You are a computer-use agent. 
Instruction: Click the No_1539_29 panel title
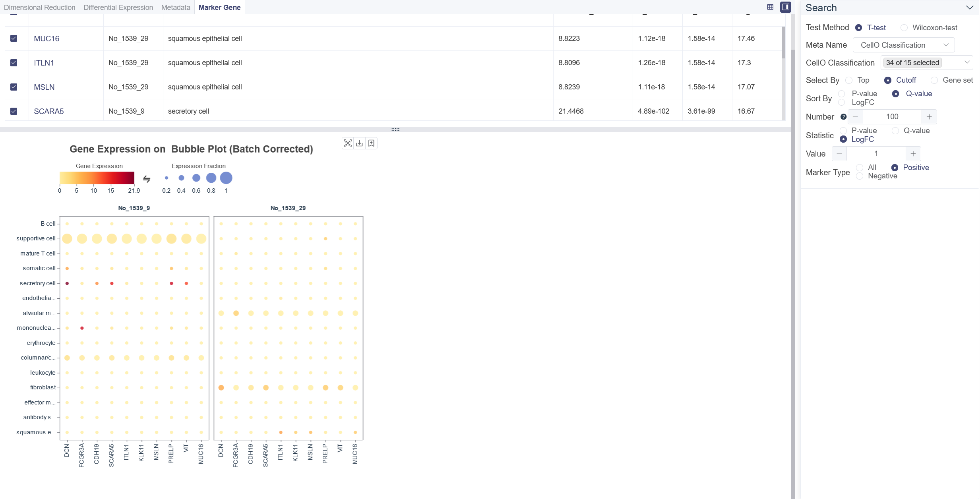[288, 208]
